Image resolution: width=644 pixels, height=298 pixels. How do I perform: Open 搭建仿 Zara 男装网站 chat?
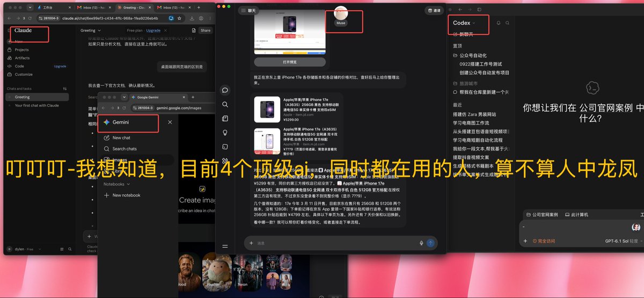pyautogui.click(x=474, y=114)
